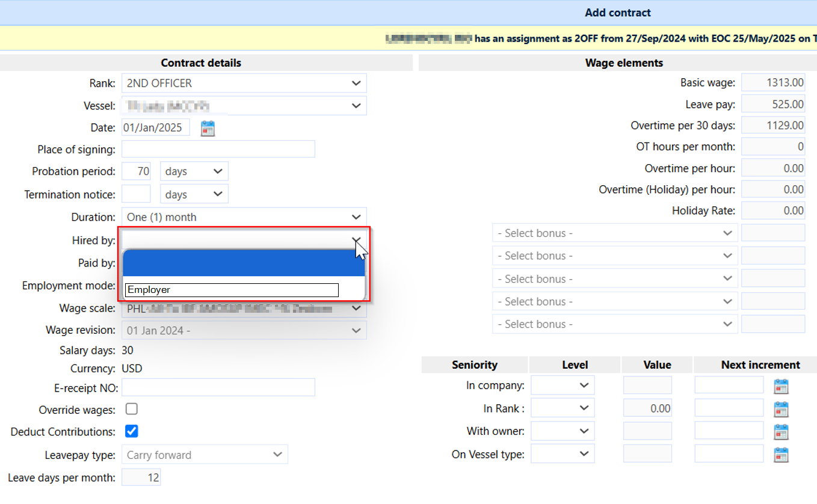Open the first Select bonus dropdown
This screenshot has width=817, height=504.
tap(614, 233)
